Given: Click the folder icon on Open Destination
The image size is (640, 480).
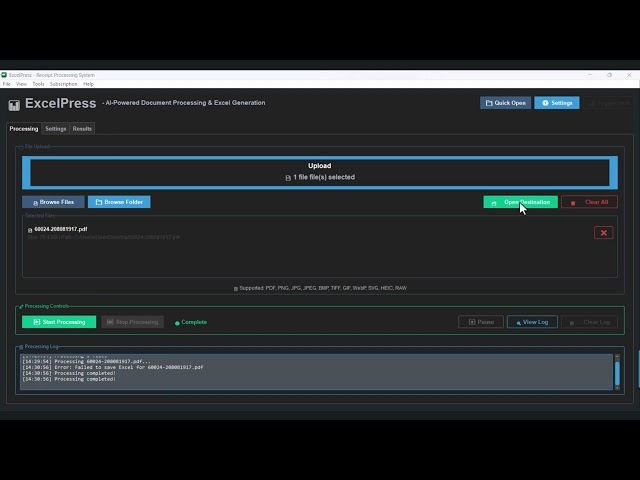Looking at the screenshot, I should (x=494, y=203).
